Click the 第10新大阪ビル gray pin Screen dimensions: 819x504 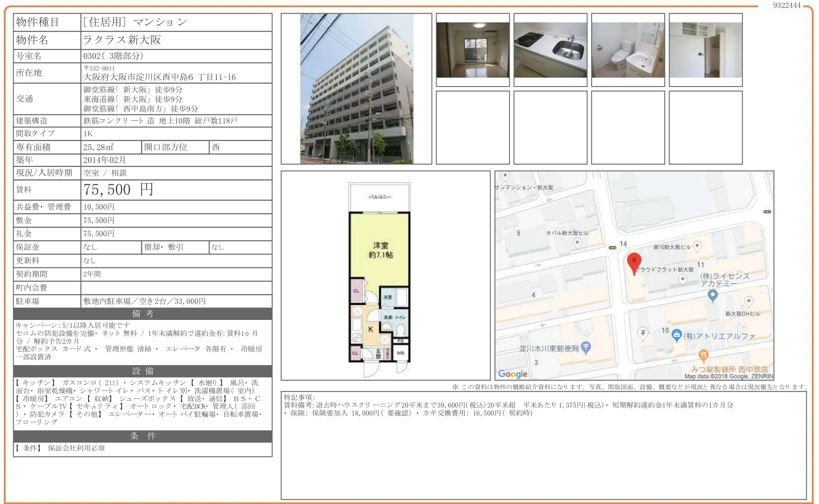click(x=697, y=246)
